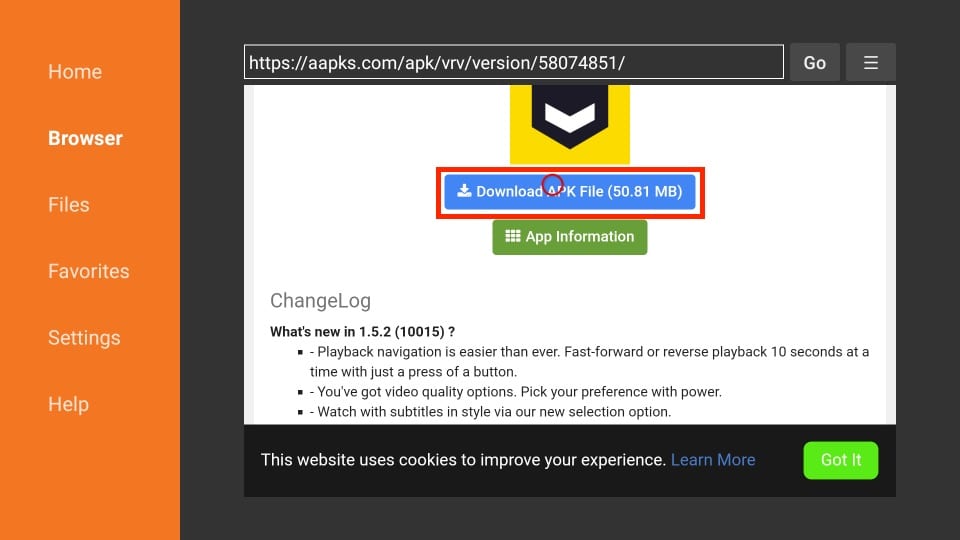The image size is (960, 540).
Task: Follow the Learn More cookie link
Action: (x=713, y=460)
